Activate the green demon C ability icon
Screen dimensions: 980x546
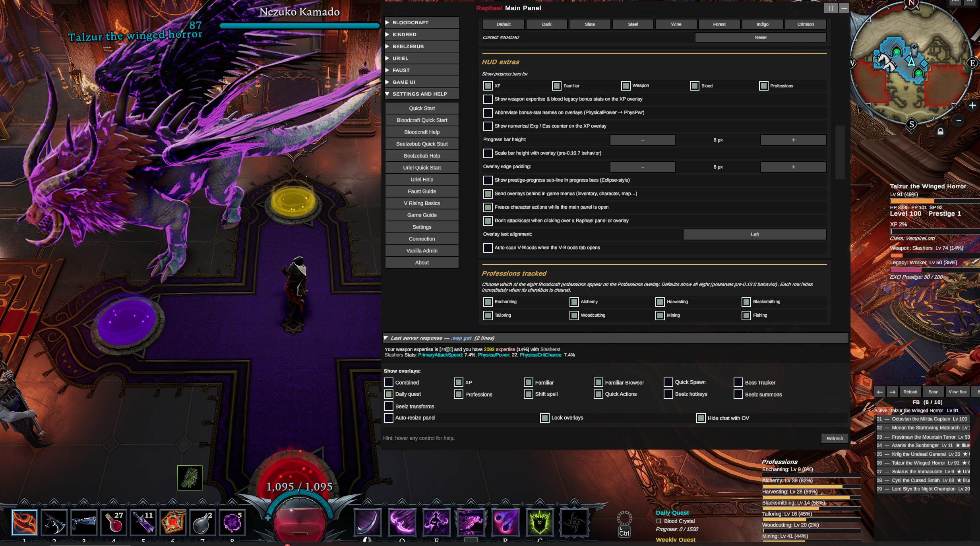coord(540,522)
